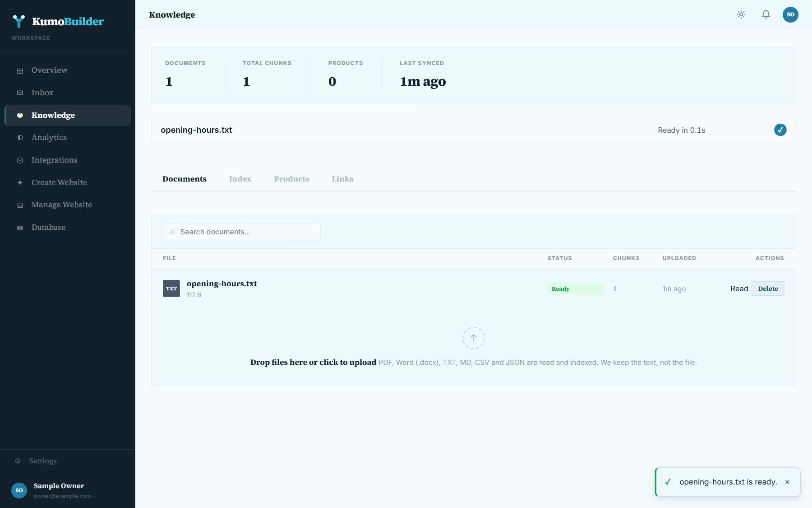Delete the opening-hours.txt document
This screenshot has width=812, height=508.
(768, 289)
